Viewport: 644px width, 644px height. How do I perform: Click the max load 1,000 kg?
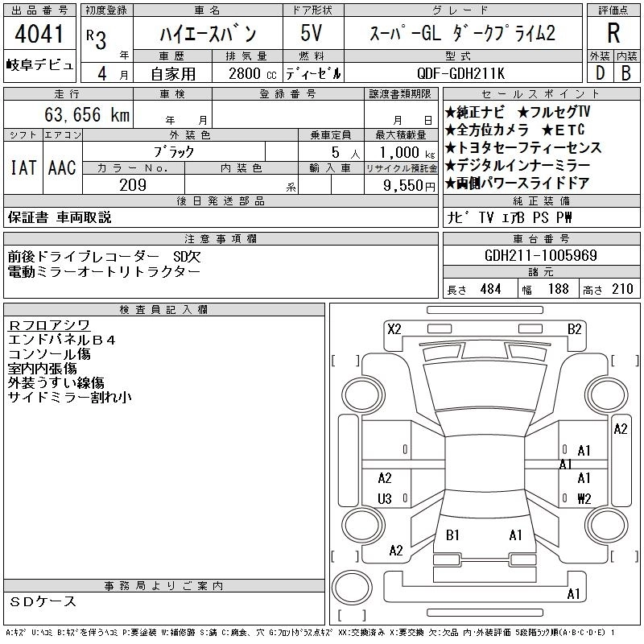click(407, 153)
